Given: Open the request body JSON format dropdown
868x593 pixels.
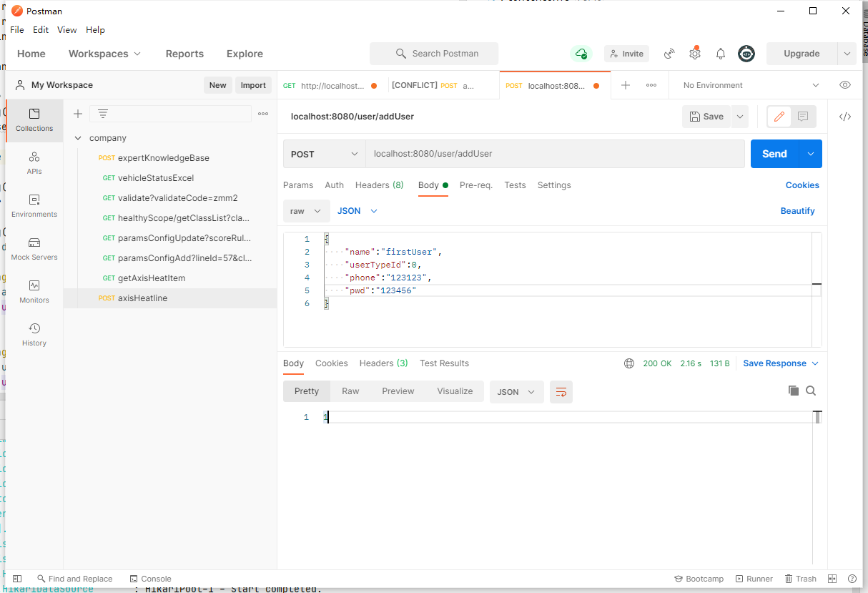Looking at the screenshot, I should coord(357,211).
